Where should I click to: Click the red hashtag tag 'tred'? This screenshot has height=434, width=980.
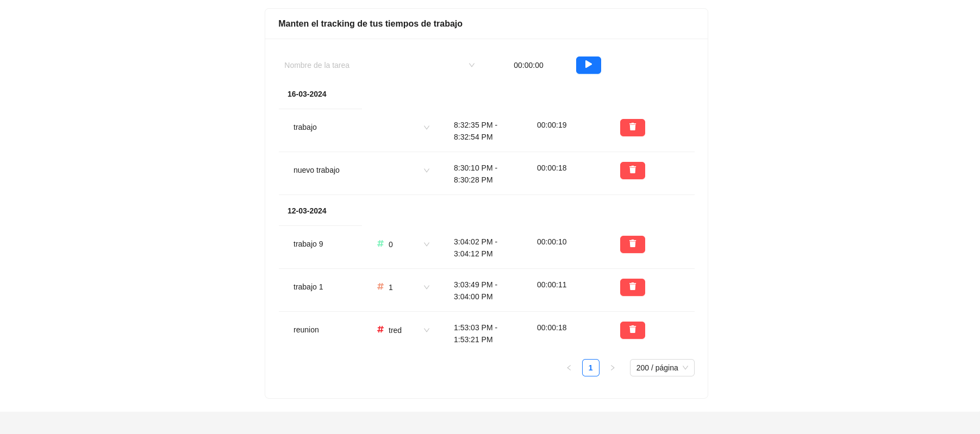[x=380, y=330]
